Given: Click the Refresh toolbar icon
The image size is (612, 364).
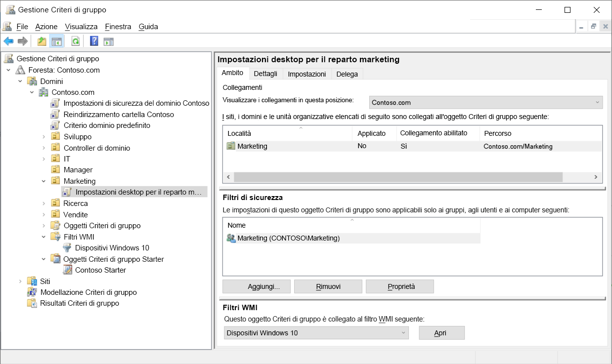Looking at the screenshot, I should pyautogui.click(x=76, y=41).
